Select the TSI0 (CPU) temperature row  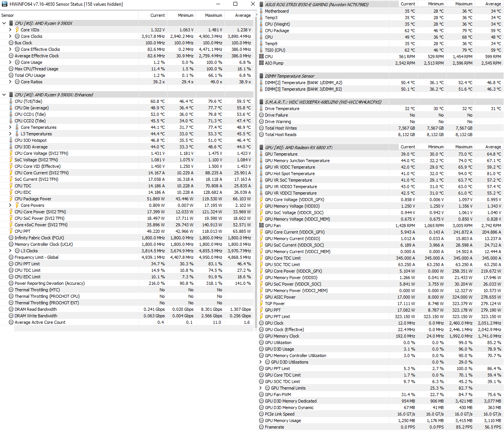click(x=381, y=50)
